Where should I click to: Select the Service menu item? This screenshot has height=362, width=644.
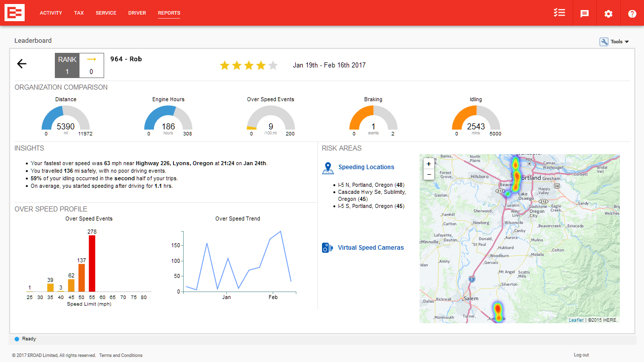106,13
